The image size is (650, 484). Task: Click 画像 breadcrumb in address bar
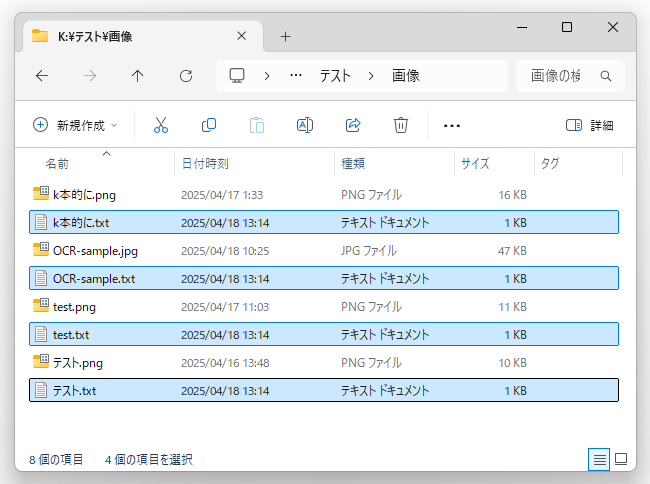tap(406, 76)
